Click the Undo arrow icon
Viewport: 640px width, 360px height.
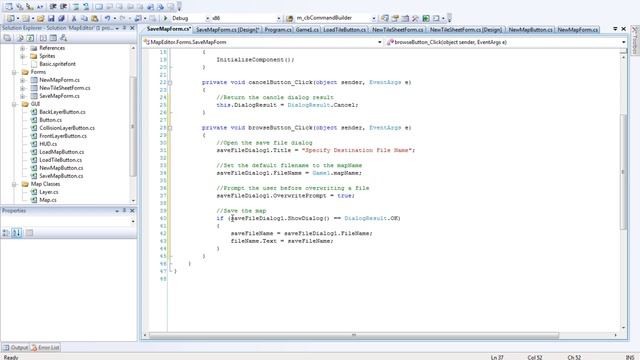point(107,18)
